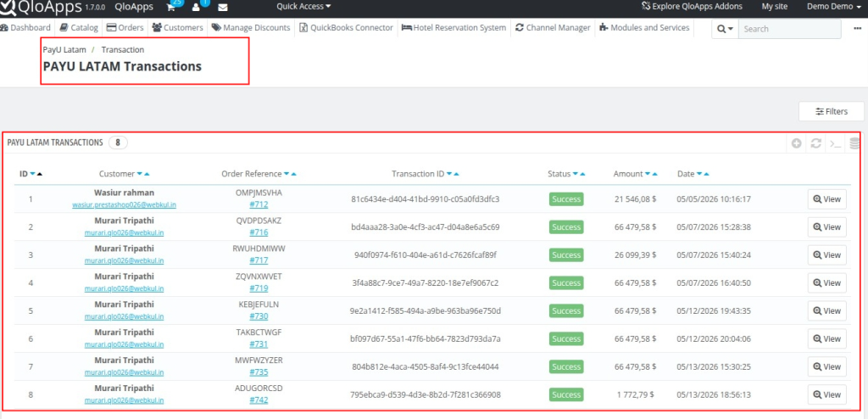Open order link #719
This screenshot has height=419, width=868.
tap(259, 288)
